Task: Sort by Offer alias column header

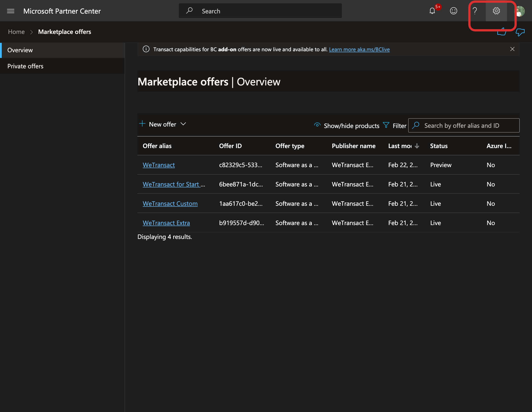Action: point(157,146)
